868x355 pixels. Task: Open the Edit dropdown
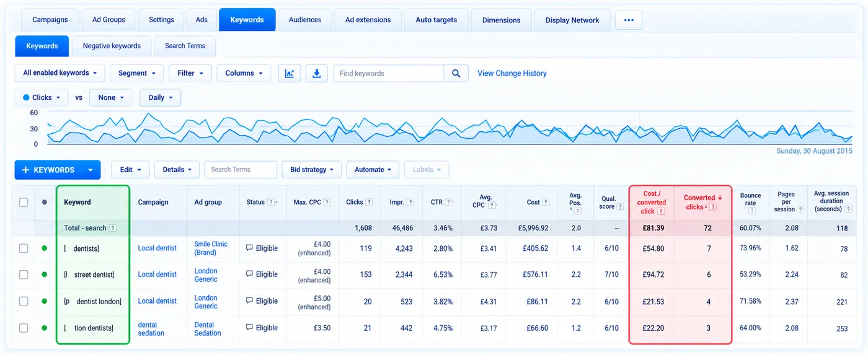130,170
